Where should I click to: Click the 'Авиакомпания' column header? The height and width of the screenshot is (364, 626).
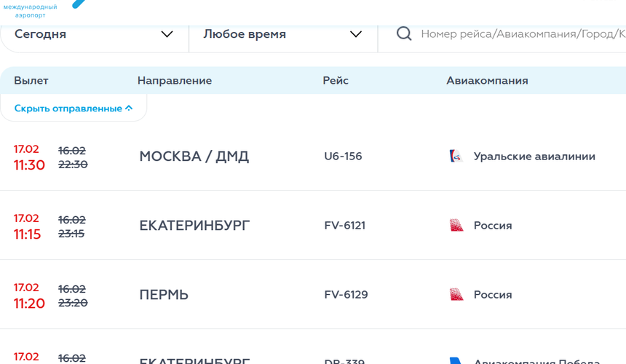pyautogui.click(x=487, y=81)
